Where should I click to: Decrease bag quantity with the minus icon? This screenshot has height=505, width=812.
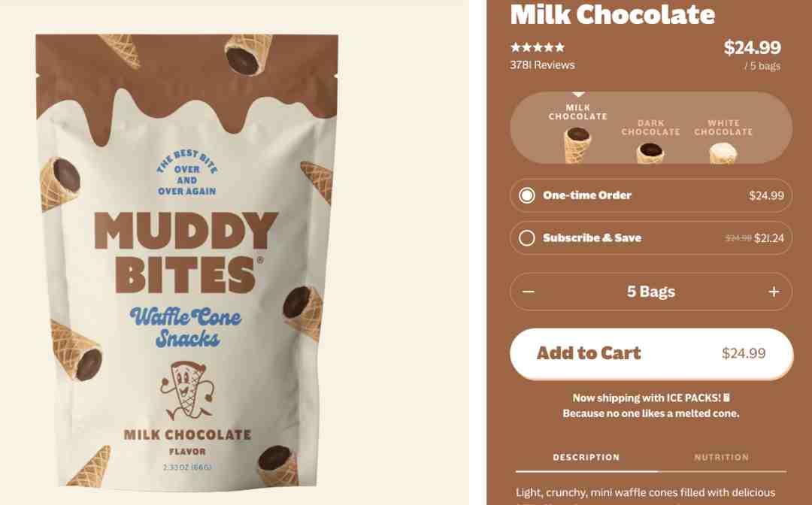[529, 292]
